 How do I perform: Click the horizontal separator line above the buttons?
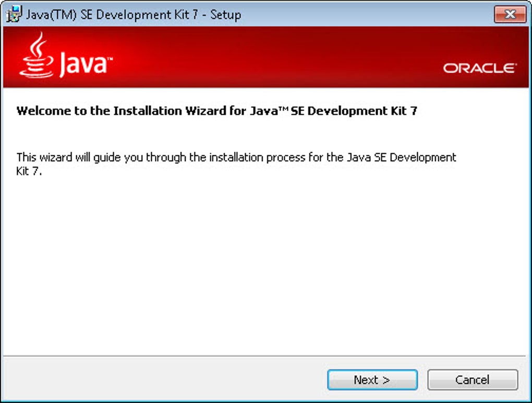tap(264, 356)
